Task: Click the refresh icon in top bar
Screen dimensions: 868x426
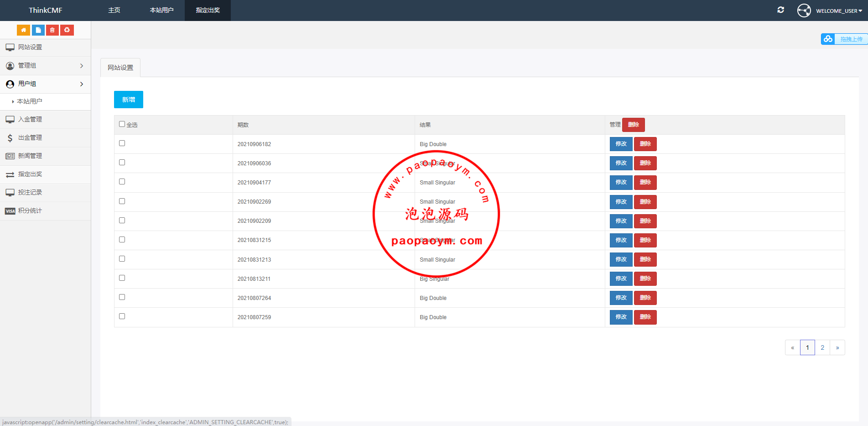Action: (x=780, y=10)
